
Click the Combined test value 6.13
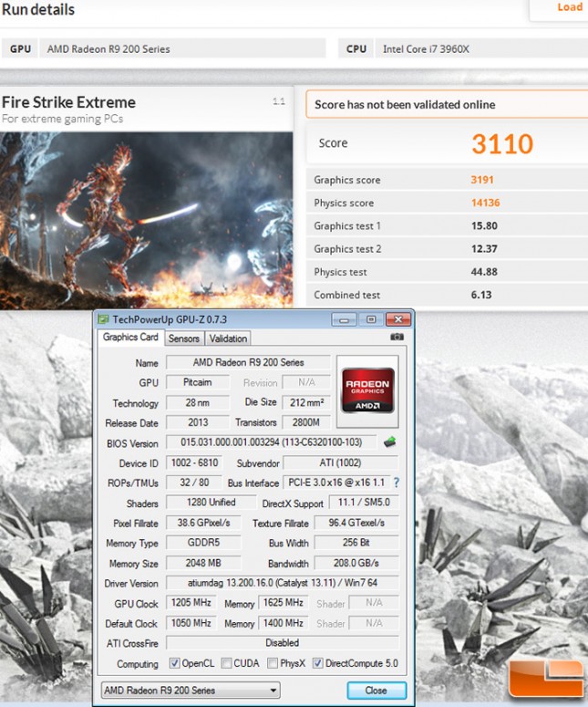[481, 295]
